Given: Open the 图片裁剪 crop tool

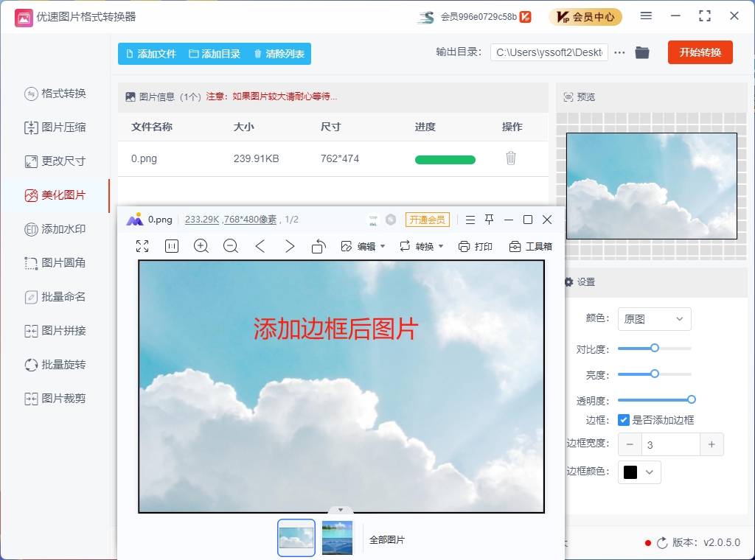Looking at the screenshot, I should click(55, 399).
